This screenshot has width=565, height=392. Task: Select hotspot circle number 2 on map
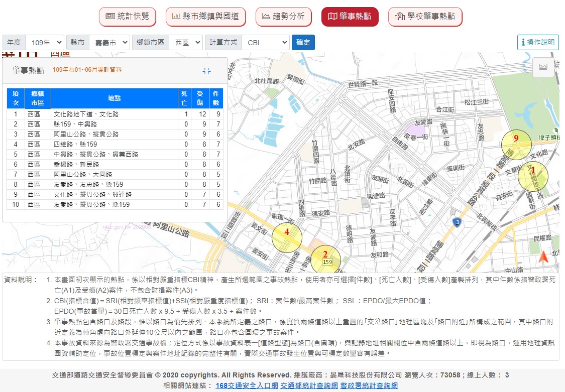point(325,259)
